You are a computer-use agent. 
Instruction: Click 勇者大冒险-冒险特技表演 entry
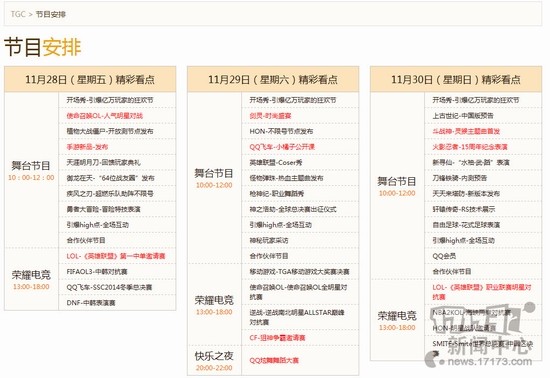click(x=103, y=209)
